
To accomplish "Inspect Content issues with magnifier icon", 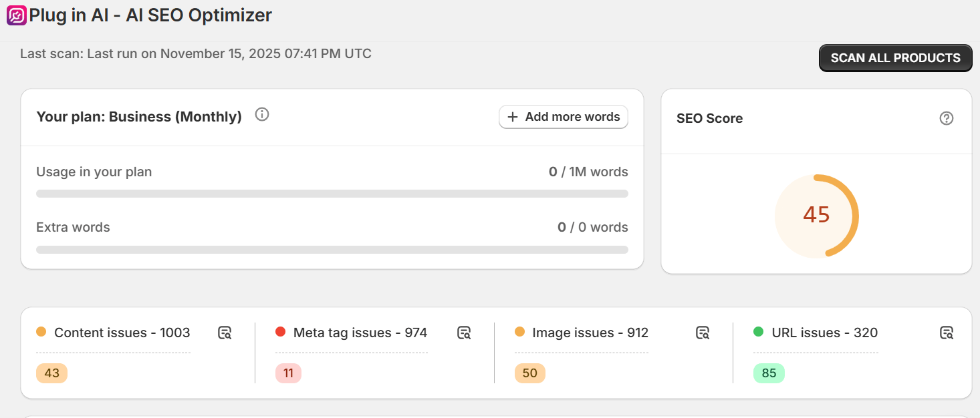I will point(225,333).
